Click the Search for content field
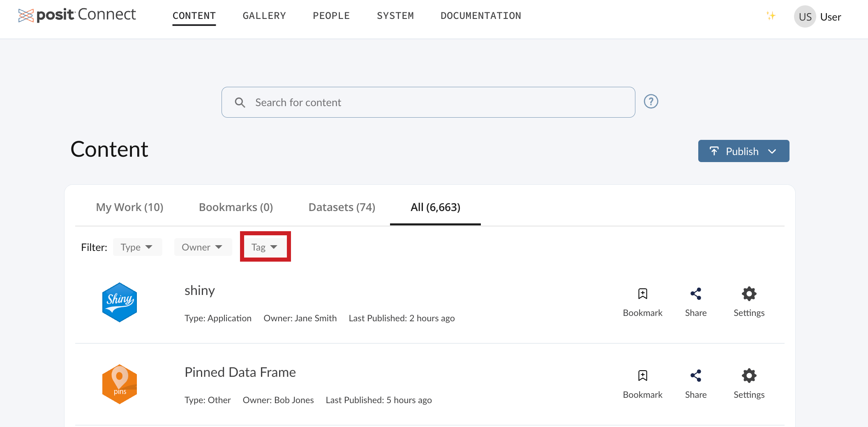 tap(428, 102)
